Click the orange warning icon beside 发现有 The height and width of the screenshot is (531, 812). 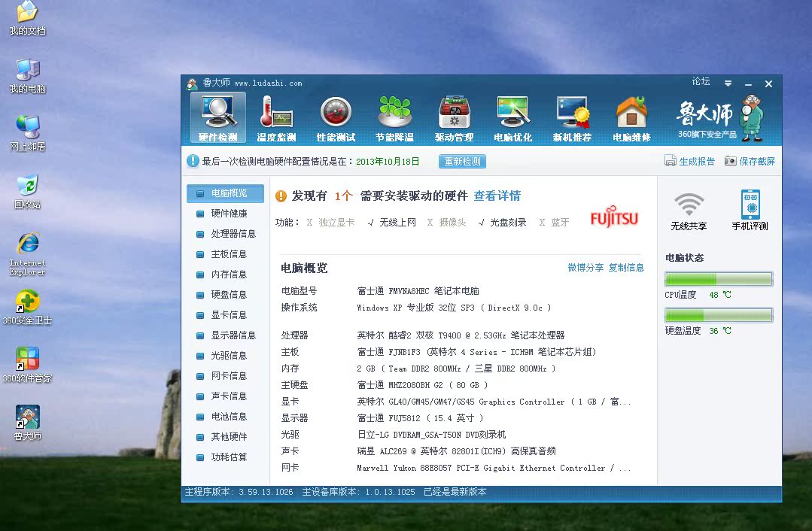point(281,196)
